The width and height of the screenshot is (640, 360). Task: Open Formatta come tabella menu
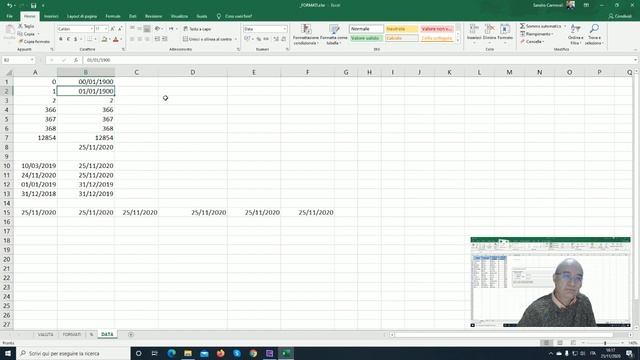click(x=334, y=34)
